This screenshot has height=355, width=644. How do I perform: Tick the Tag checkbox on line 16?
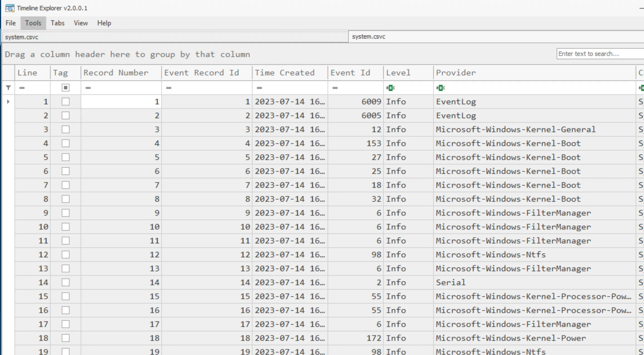66,310
